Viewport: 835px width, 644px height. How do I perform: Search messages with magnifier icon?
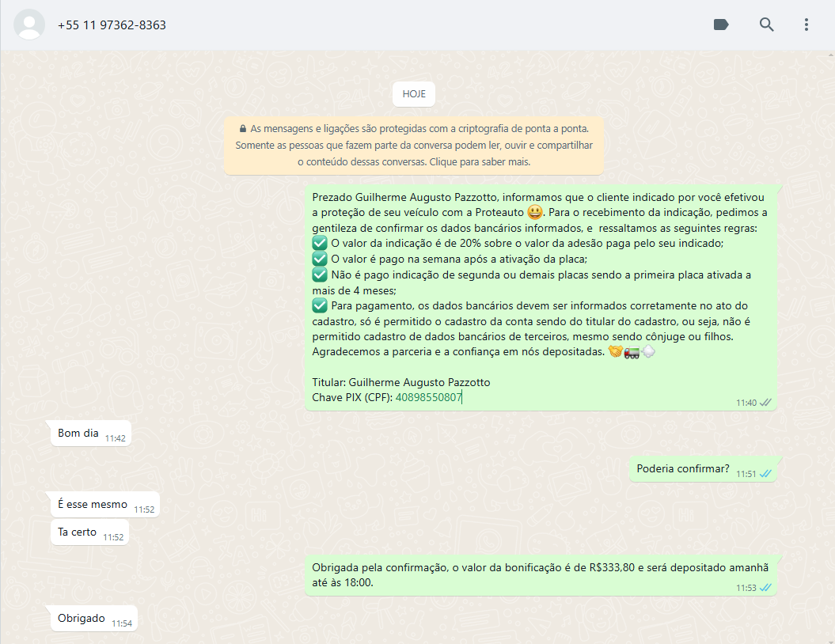click(x=766, y=25)
